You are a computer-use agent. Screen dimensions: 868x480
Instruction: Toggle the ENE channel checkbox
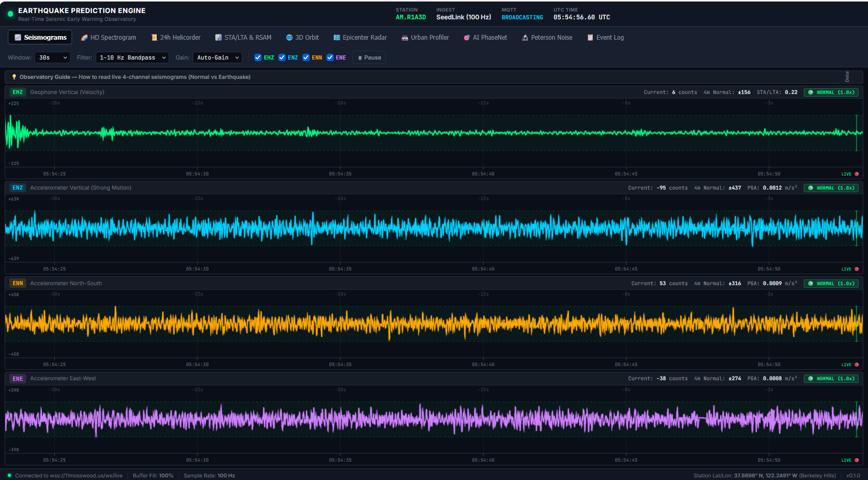330,57
